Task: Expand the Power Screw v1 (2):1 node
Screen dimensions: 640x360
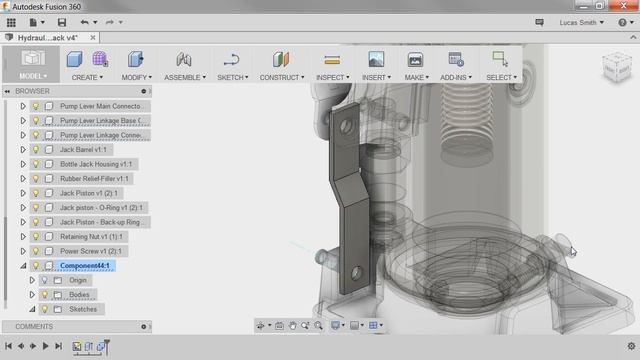Action: 23,251
